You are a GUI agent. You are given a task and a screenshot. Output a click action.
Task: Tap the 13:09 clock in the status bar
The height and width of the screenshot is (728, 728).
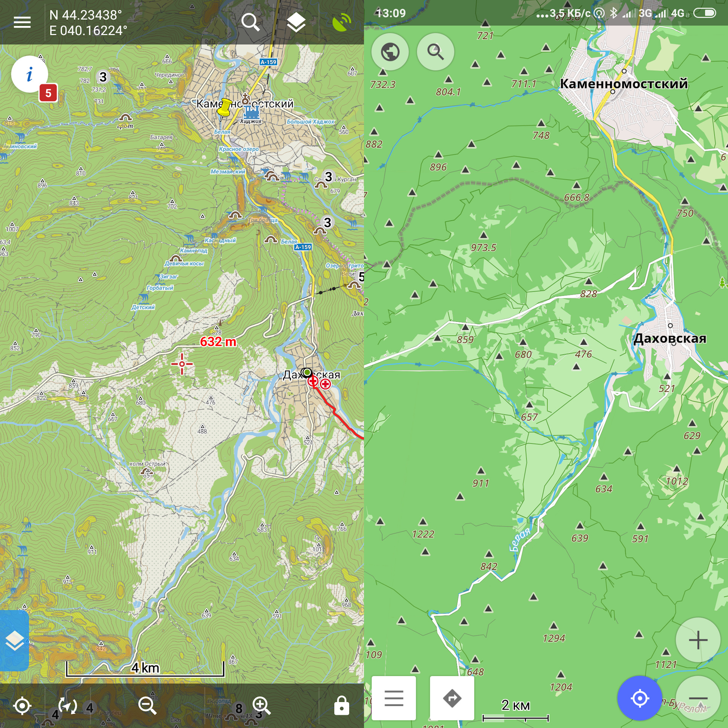pos(391,13)
